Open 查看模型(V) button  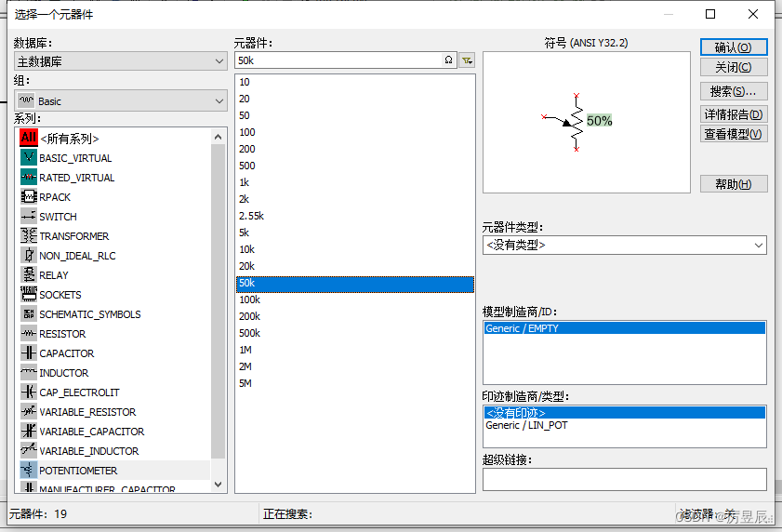pos(734,134)
